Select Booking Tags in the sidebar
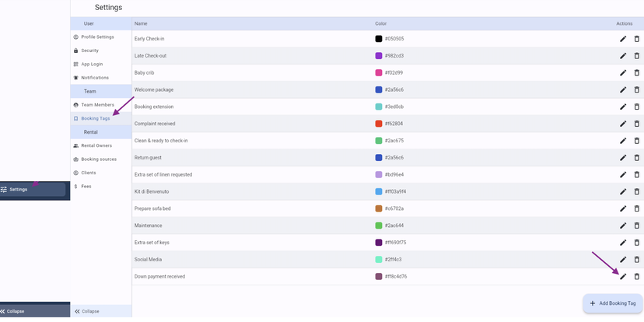 [101, 118]
